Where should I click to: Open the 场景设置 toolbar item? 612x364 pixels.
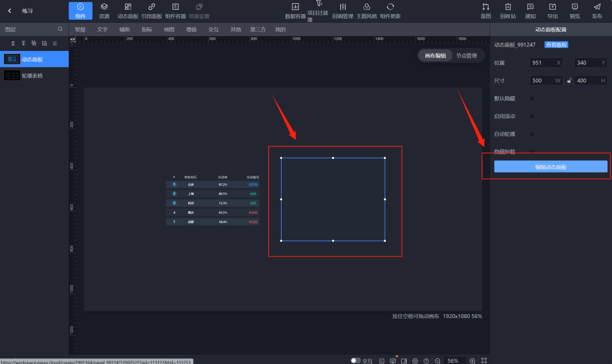(199, 11)
